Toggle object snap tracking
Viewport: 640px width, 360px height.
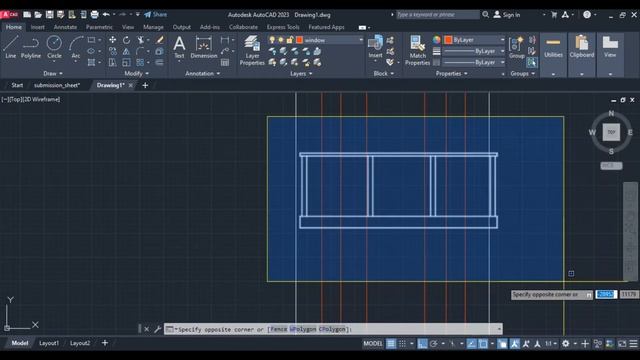471,344
